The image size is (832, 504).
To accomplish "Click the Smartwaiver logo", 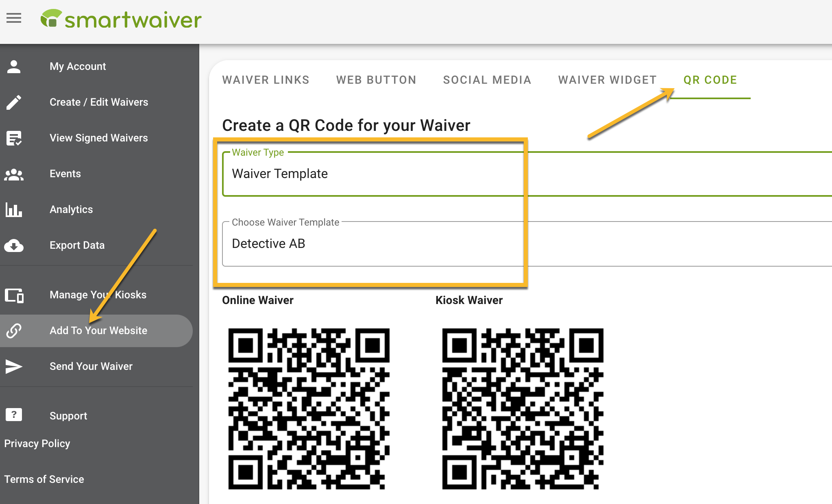I will 121,19.
